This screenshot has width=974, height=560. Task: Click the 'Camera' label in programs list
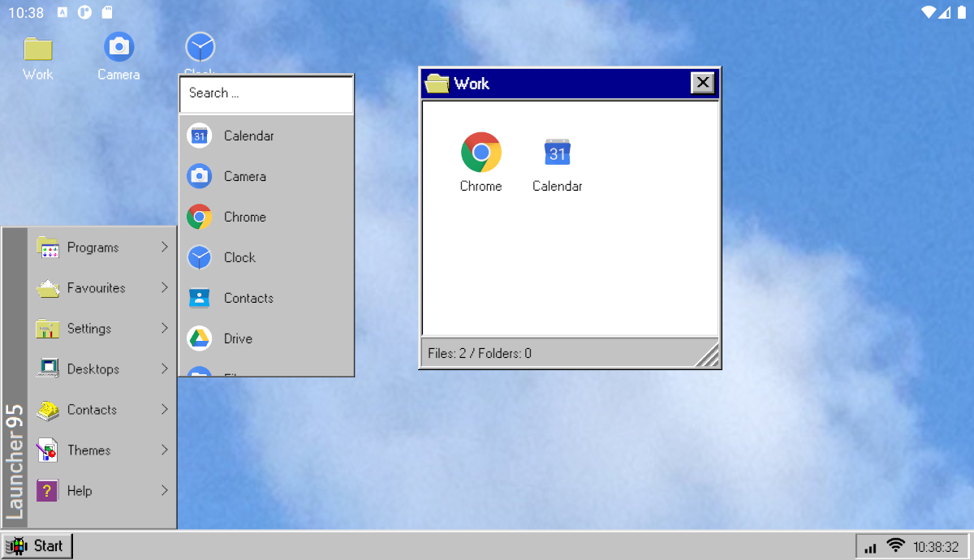[245, 176]
